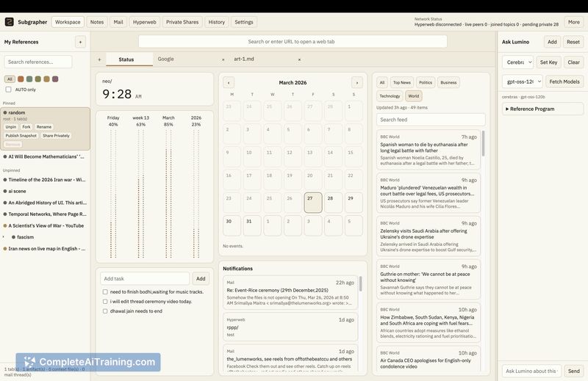Open 'Timeline of the 2026 Iran war' reference
This screenshot has height=381, width=588.
45,180
